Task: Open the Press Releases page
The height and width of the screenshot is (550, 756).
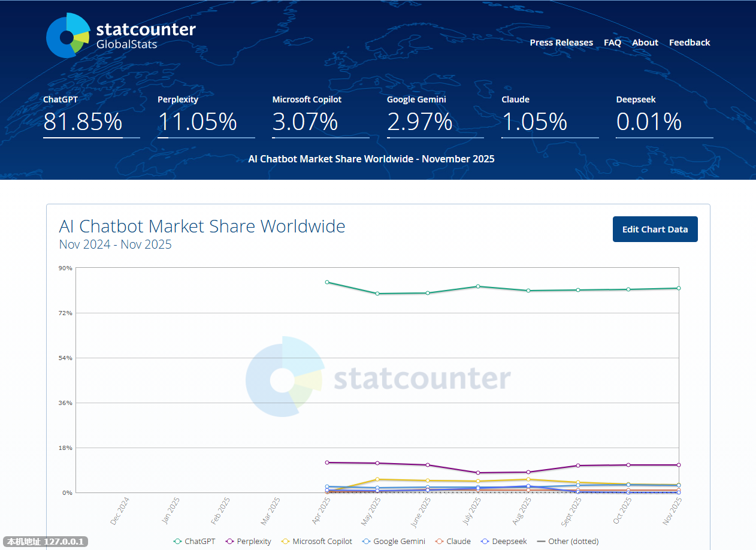Action: [561, 43]
